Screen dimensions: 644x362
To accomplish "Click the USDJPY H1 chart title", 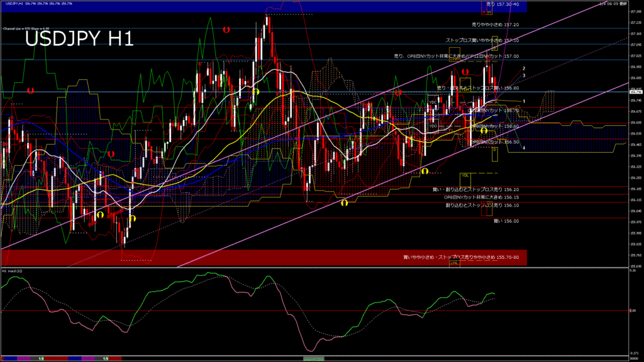I will pyautogui.click(x=79, y=39).
